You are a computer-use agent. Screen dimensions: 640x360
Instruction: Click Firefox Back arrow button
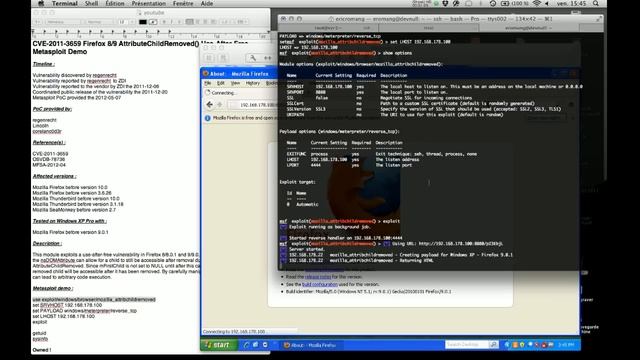(209, 105)
